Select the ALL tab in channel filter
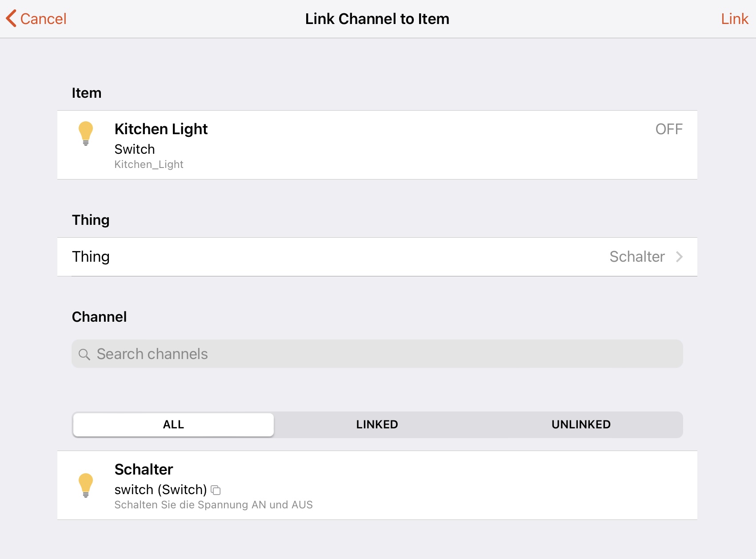The image size is (756, 559). click(173, 424)
